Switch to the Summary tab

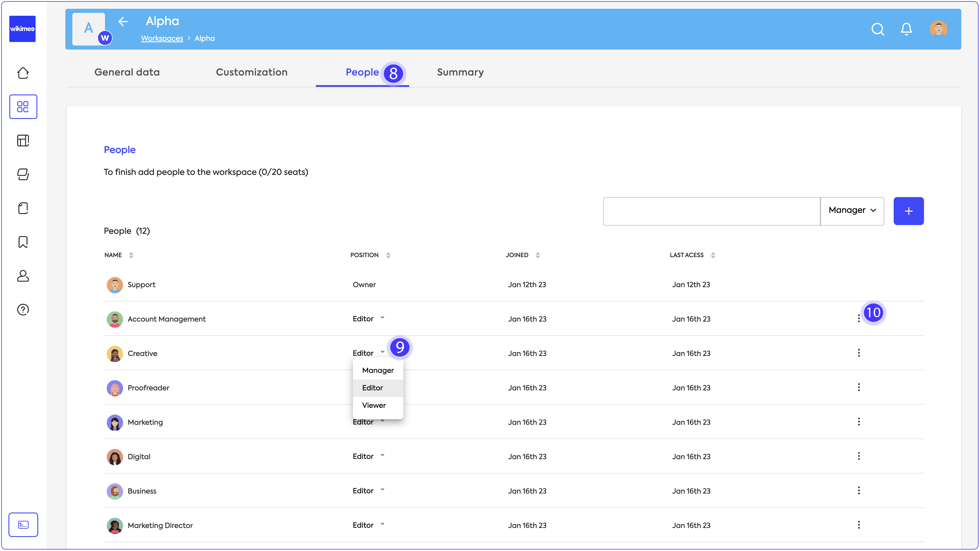click(x=460, y=72)
